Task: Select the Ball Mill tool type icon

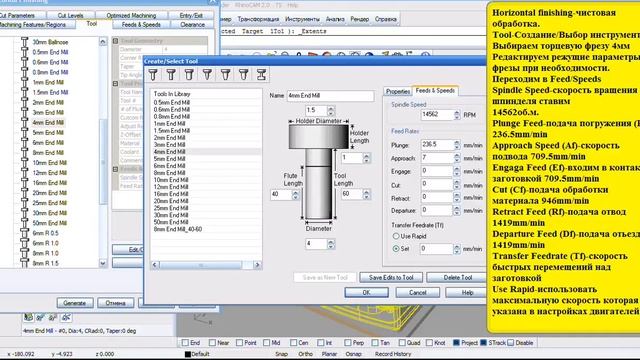Action: [x=153, y=75]
